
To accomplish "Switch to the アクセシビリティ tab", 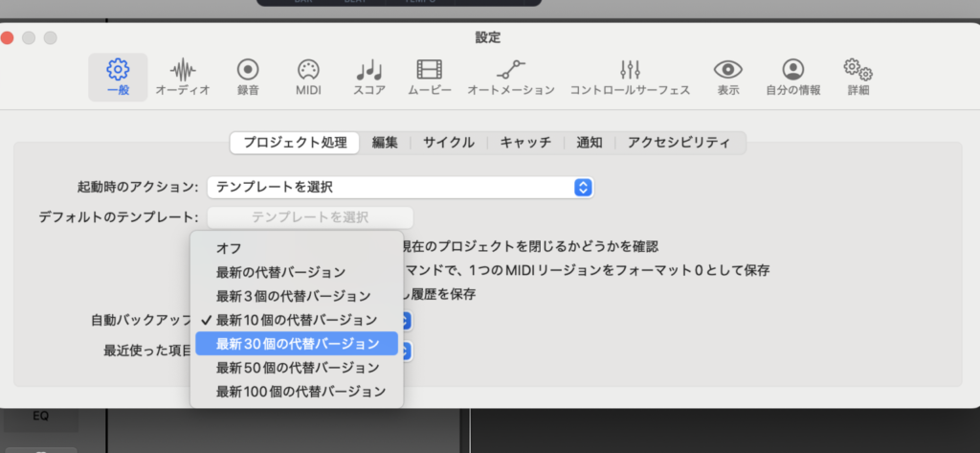I will pyautogui.click(x=679, y=143).
